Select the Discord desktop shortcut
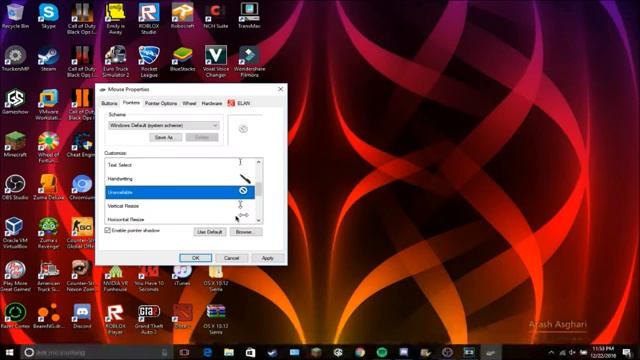 click(82, 316)
